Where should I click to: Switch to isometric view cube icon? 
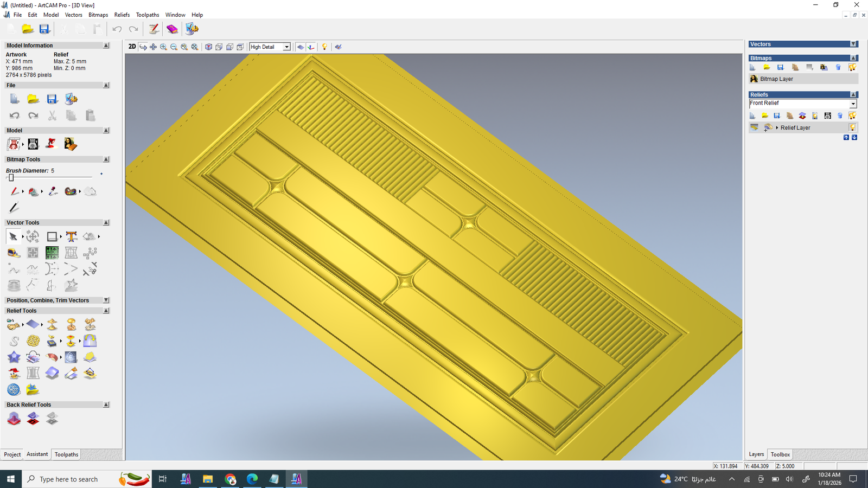coord(208,47)
